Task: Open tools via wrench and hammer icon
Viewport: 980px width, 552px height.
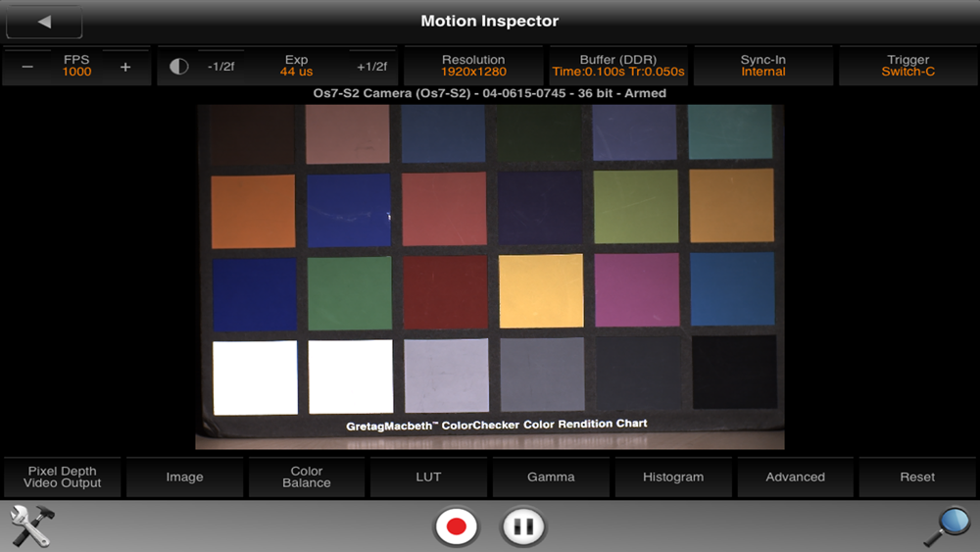Action: point(31,527)
